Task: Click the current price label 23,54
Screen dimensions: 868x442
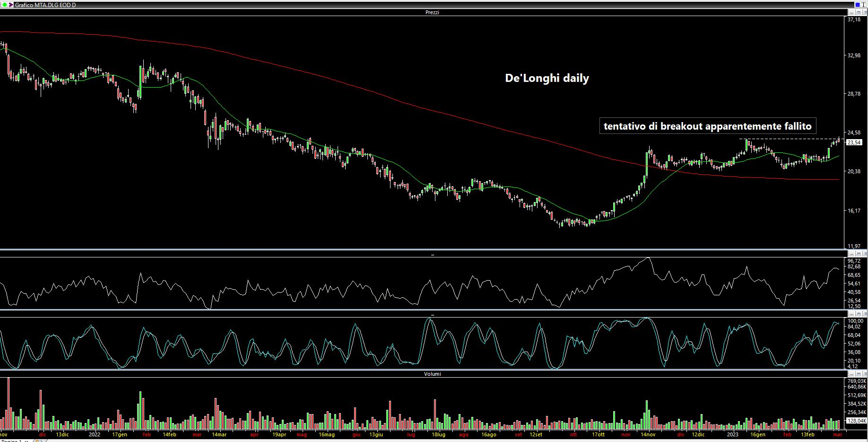Action: point(854,142)
